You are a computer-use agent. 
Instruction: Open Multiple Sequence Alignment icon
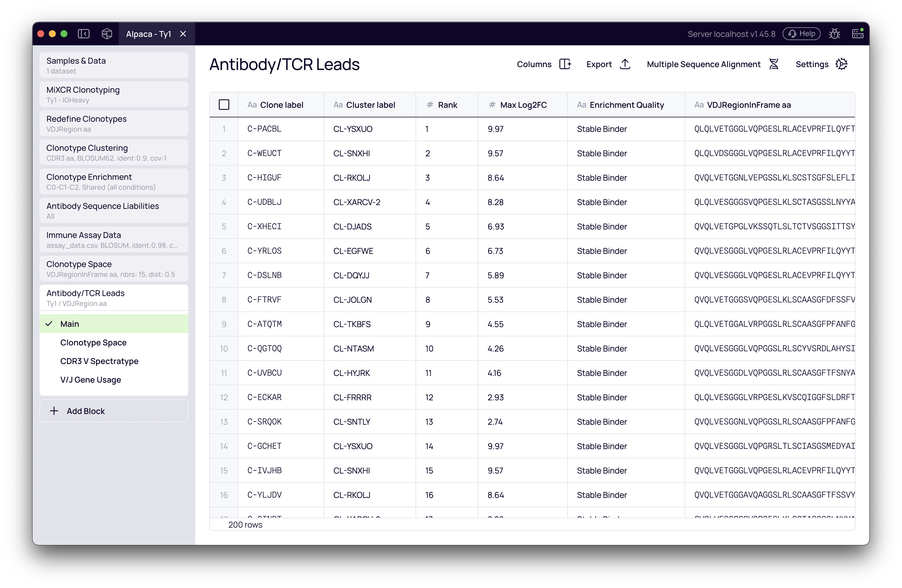774,64
